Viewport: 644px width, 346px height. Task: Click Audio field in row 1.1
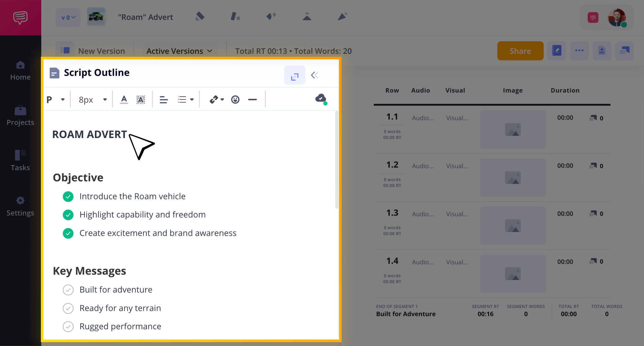click(422, 118)
